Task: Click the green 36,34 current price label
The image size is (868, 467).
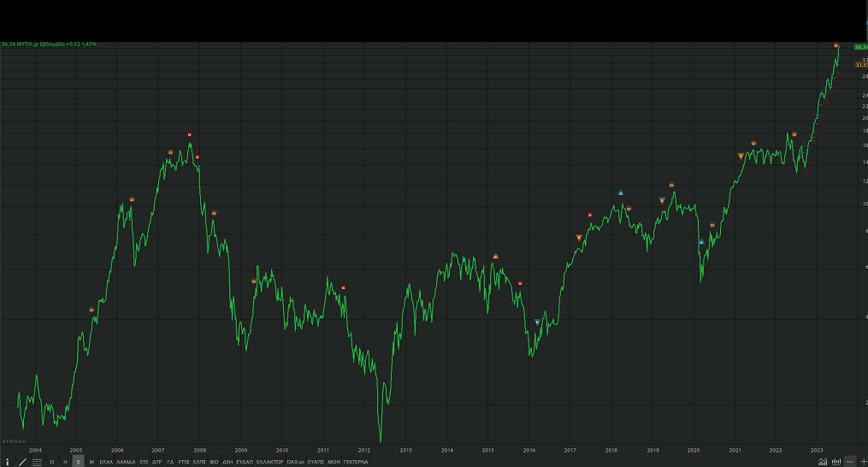Action: (x=861, y=47)
